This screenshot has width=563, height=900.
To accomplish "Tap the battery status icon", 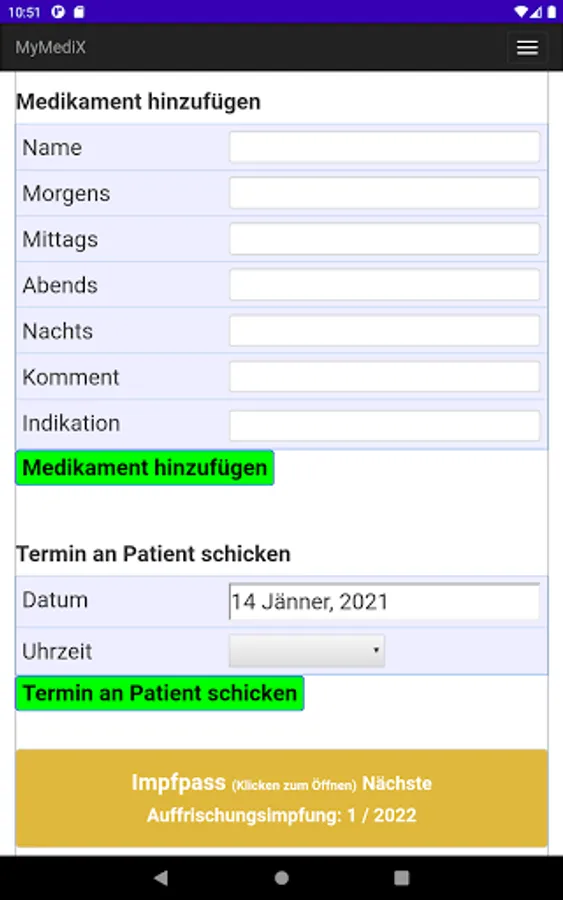I will [x=552, y=11].
